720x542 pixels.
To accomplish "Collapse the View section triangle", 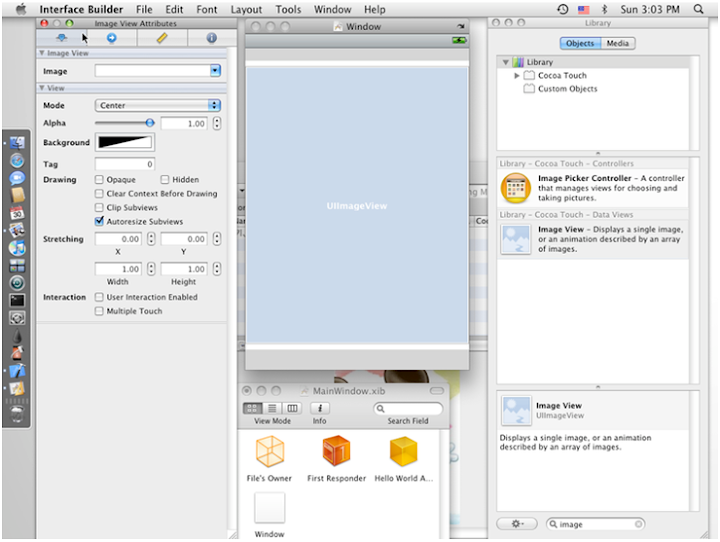I will coord(42,88).
